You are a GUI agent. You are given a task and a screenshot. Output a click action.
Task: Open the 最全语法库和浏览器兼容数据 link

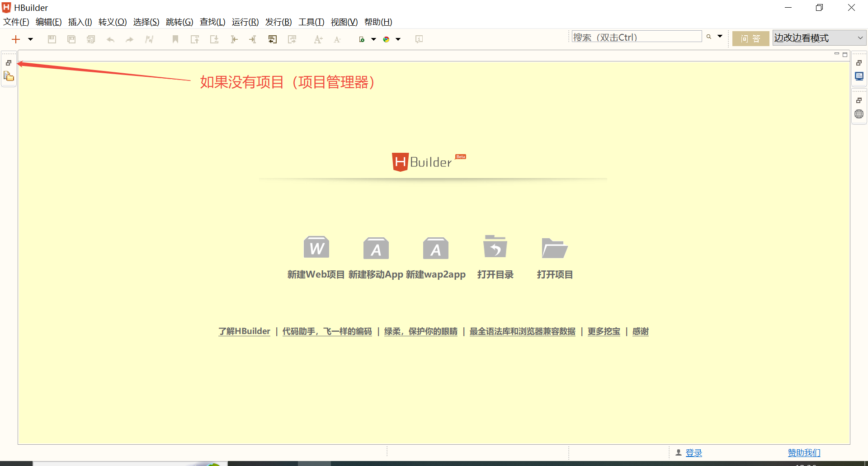[523, 331]
